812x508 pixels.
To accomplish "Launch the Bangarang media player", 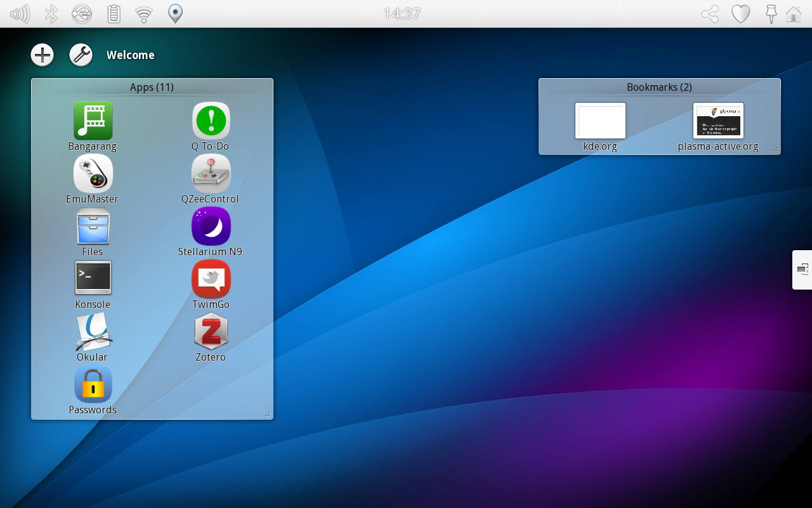I will pyautogui.click(x=93, y=121).
